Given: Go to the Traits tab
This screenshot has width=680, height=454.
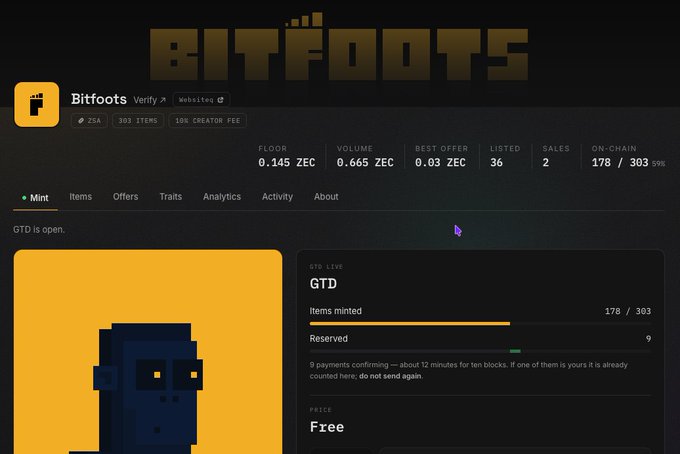Looking at the screenshot, I should click(x=170, y=197).
